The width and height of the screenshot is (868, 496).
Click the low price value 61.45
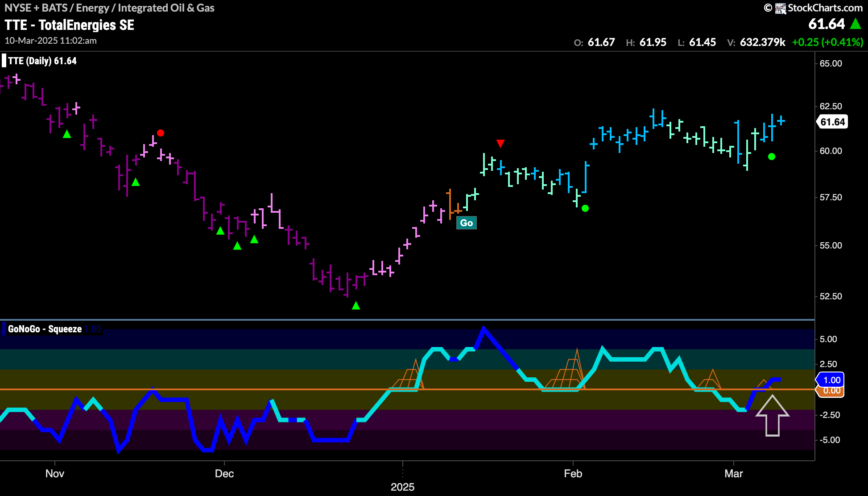(703, 42)
